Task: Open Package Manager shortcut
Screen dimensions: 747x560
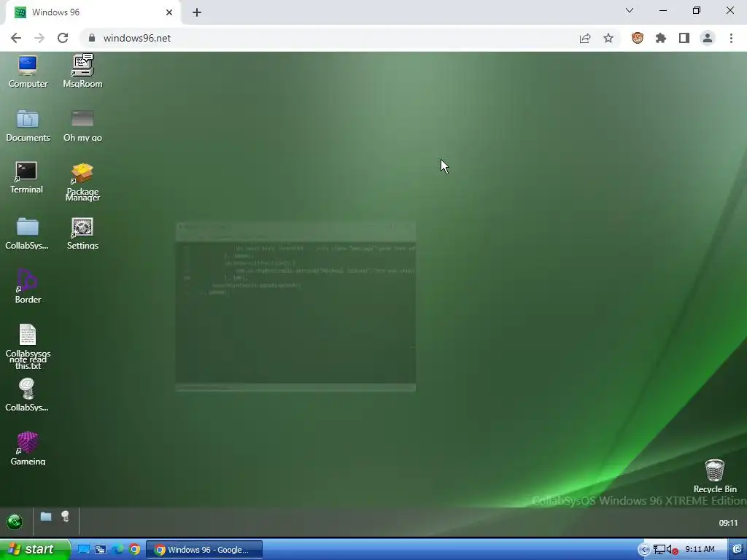Action: pyautogui.click(x=82, y=182)
